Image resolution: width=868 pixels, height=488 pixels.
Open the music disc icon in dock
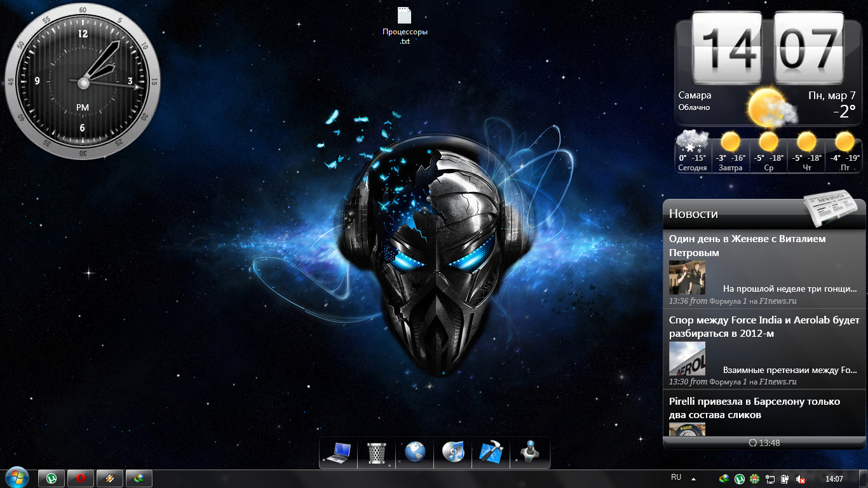pyautogui.click(x=453, y=452)
